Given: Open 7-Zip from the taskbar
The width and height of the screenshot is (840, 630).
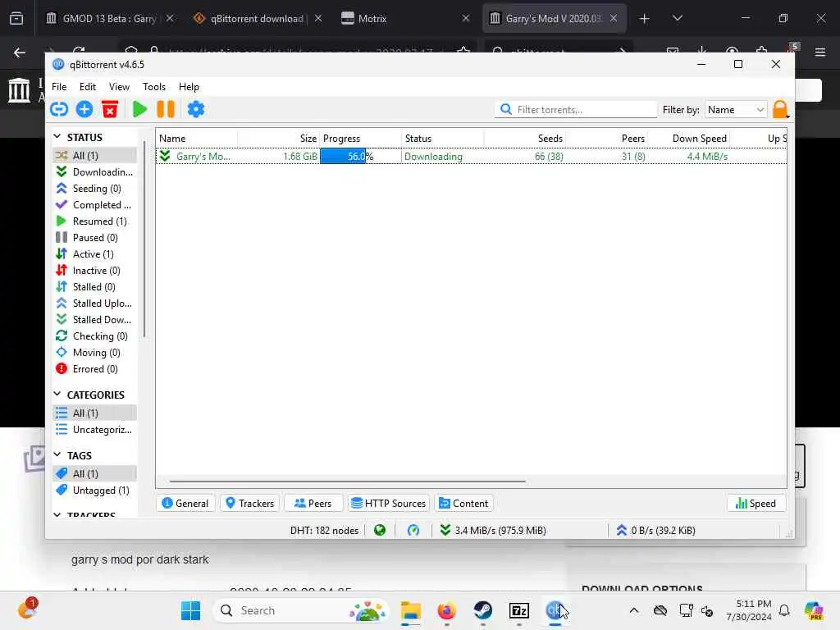Looking at the screenshot, I should pos(519,610).
